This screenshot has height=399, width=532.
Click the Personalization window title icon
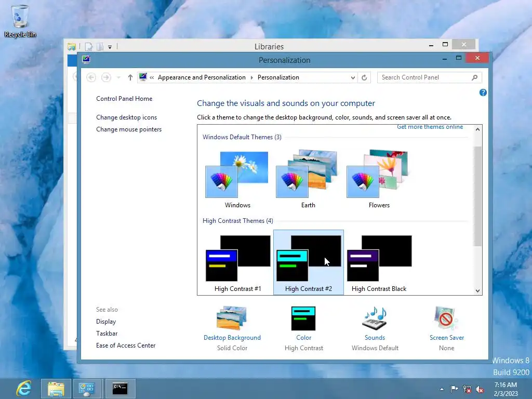(x=86, y=60)
